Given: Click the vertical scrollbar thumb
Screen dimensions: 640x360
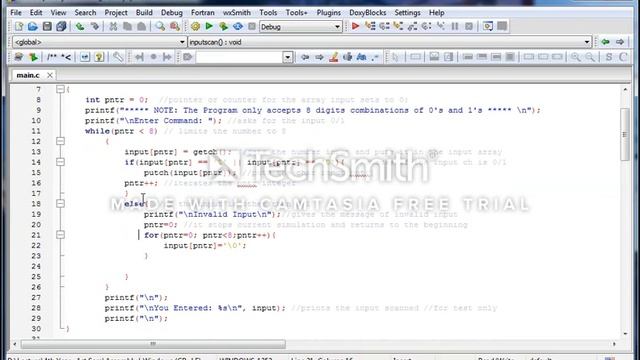Looking at the screenshot, I should click(x=625, y=134).
